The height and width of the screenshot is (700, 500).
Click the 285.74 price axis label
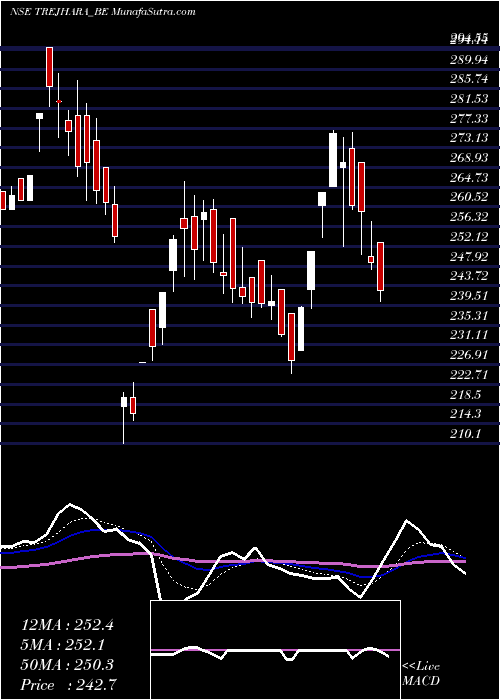coord(468,79)
